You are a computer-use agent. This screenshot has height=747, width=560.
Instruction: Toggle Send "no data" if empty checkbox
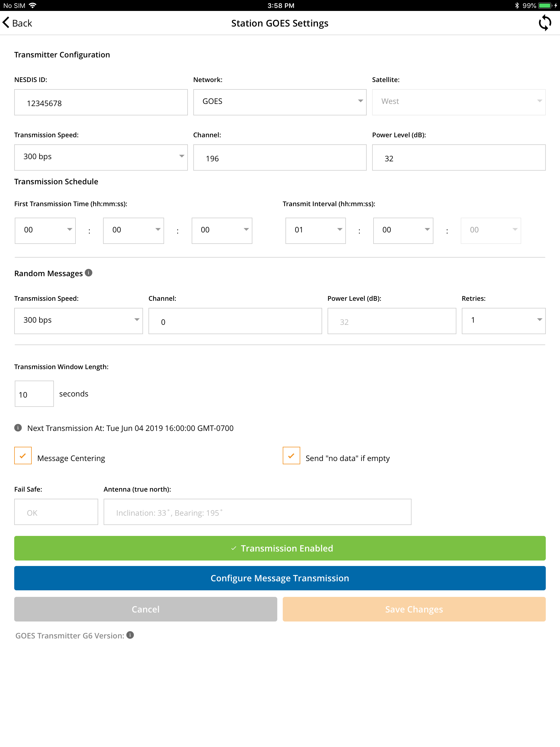pyautogui.click(x=291, y=456)
